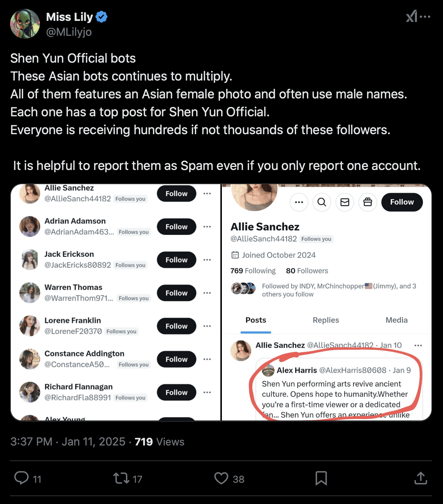Follow Jack Erickson
This screenshot has height=504, width=443.
[x=176, y=260]
